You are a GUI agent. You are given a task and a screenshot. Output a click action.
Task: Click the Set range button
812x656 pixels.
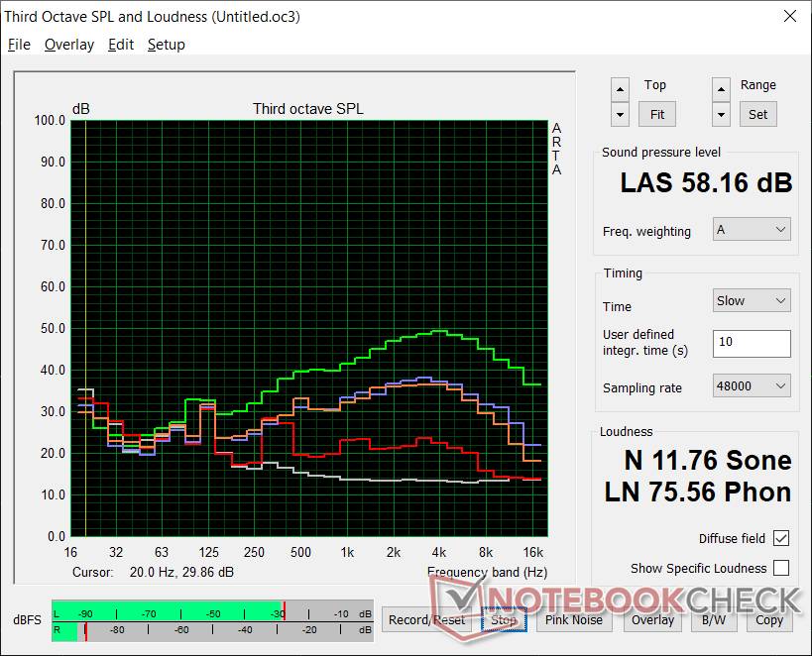[x=757, y=114]
